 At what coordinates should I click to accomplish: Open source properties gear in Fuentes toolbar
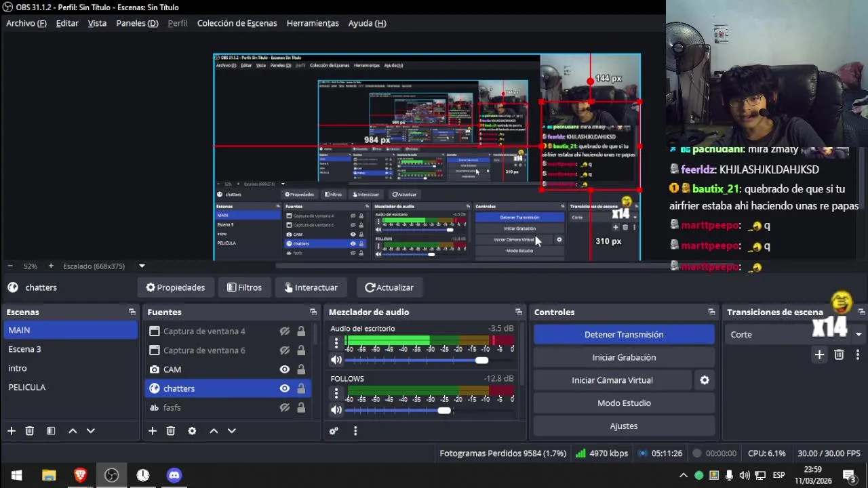point(192,431)
